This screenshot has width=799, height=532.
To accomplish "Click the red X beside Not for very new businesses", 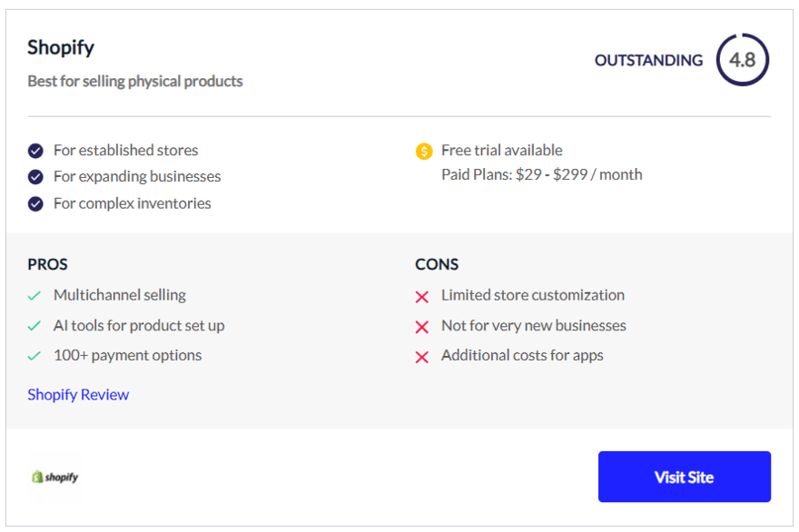I will pyautogui.click(x=421, y=326).
